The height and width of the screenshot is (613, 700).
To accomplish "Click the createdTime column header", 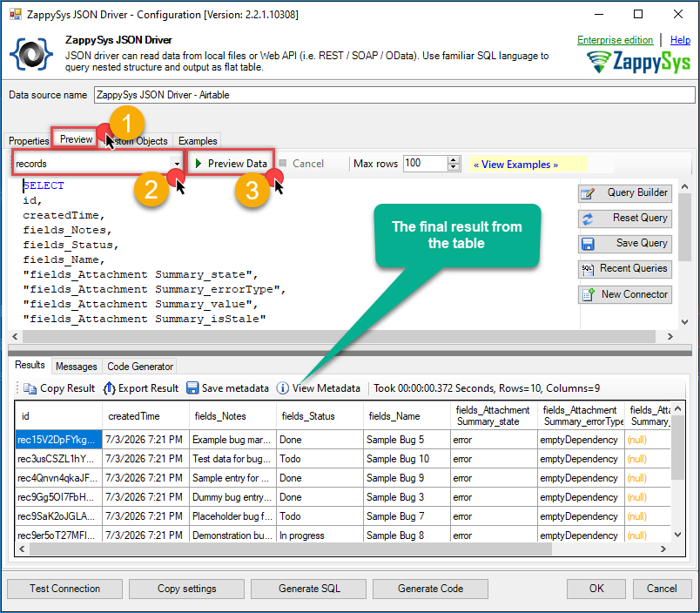I will click(145, 416).
